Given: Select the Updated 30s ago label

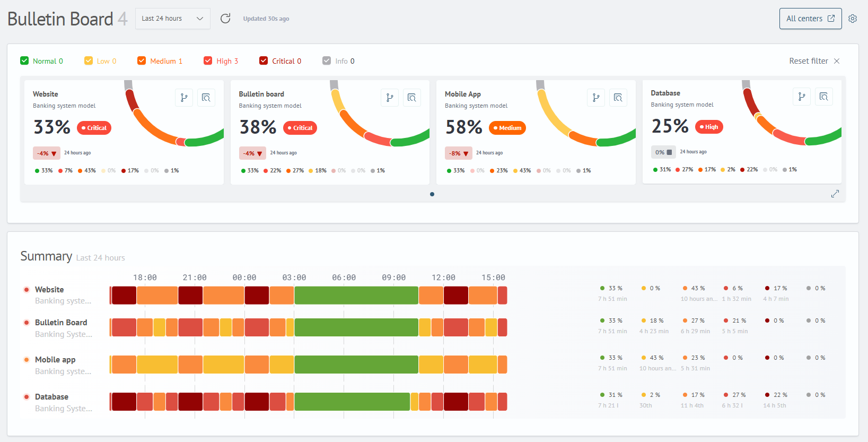Looking at the screenshot, I should 266,19.
